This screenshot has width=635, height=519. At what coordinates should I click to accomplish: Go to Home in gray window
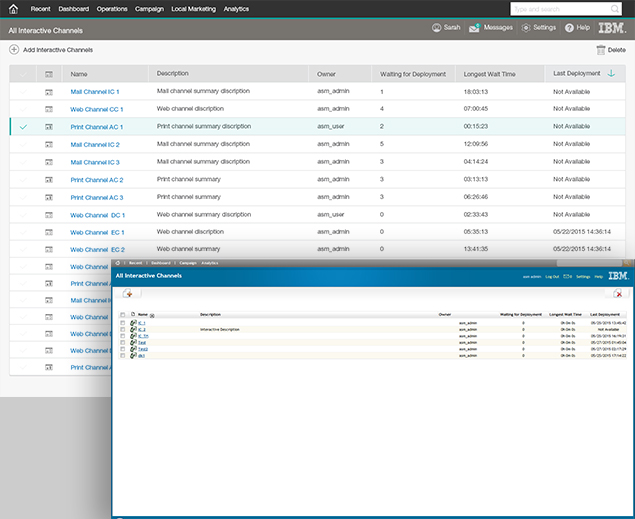point(13,9)
